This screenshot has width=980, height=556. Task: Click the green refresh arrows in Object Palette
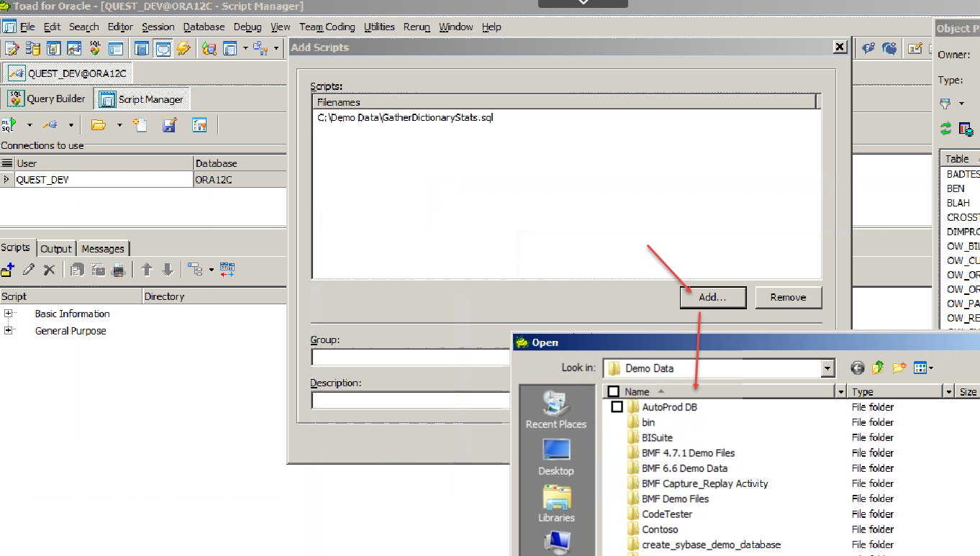945,129
